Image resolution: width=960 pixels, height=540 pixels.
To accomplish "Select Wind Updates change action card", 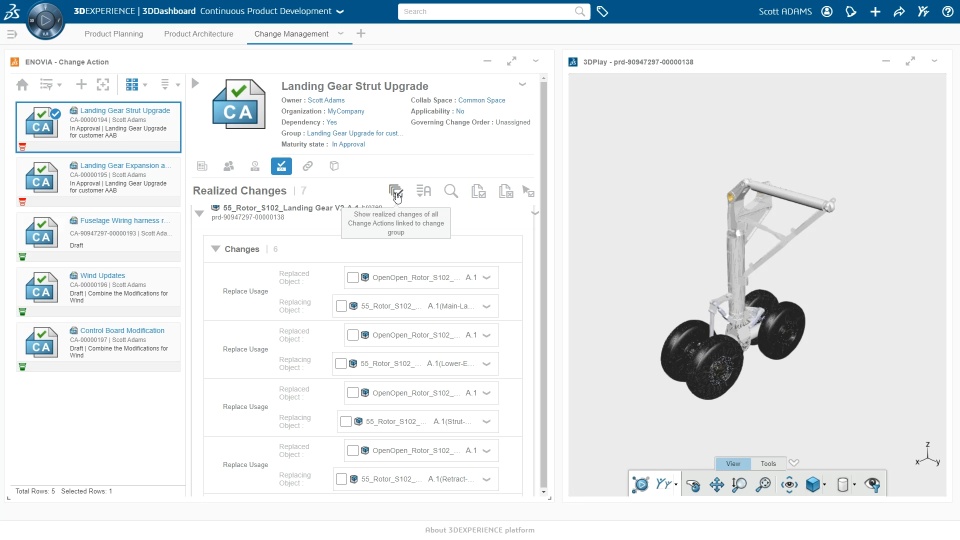I will (x=98, y=292).
